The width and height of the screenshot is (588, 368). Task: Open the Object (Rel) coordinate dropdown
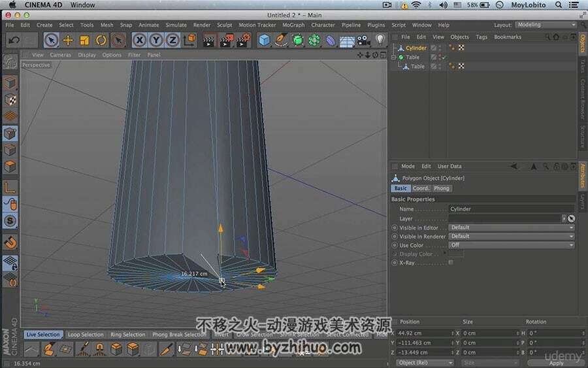click(425, 363)
